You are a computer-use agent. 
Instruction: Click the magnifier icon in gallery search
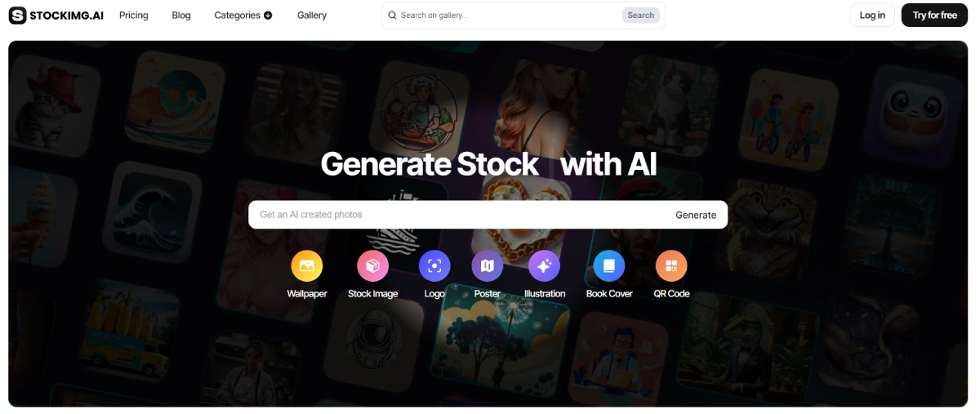tap(392, 16)
